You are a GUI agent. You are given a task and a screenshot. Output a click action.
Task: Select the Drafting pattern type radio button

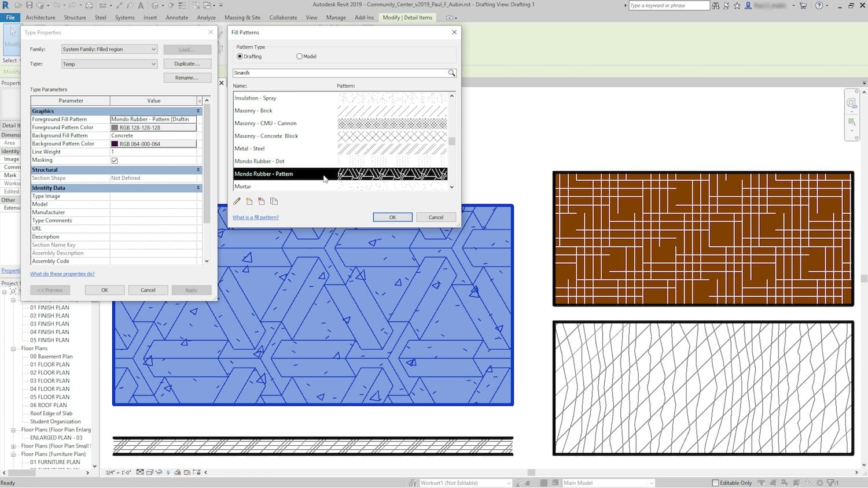click(240, 56)
